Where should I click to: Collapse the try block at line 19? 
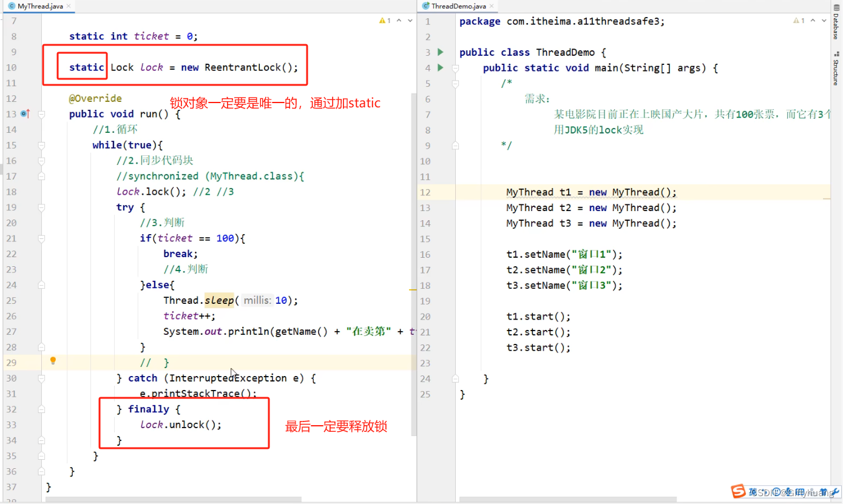41,207
